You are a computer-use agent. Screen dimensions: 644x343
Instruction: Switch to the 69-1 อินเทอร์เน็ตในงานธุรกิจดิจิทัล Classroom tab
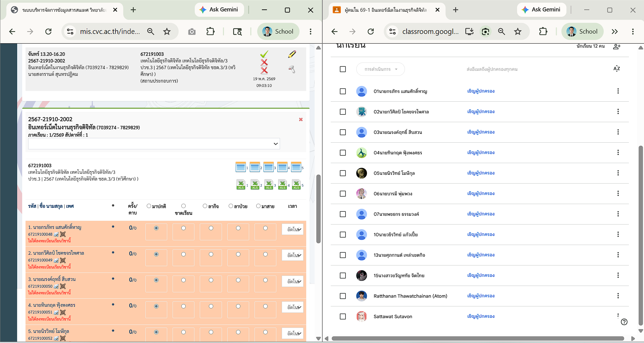(x=386, y=10)
